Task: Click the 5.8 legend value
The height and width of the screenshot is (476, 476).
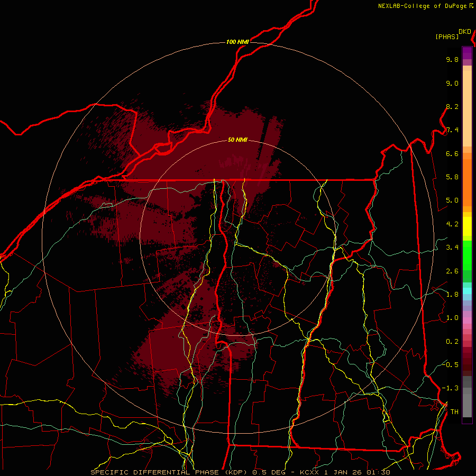Action: point(452,177)
